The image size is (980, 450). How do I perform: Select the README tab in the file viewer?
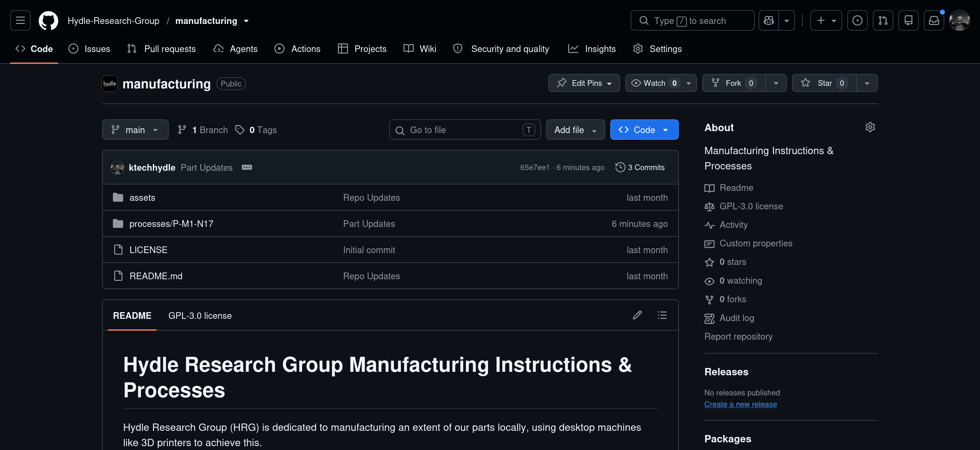tap(132, 315)
